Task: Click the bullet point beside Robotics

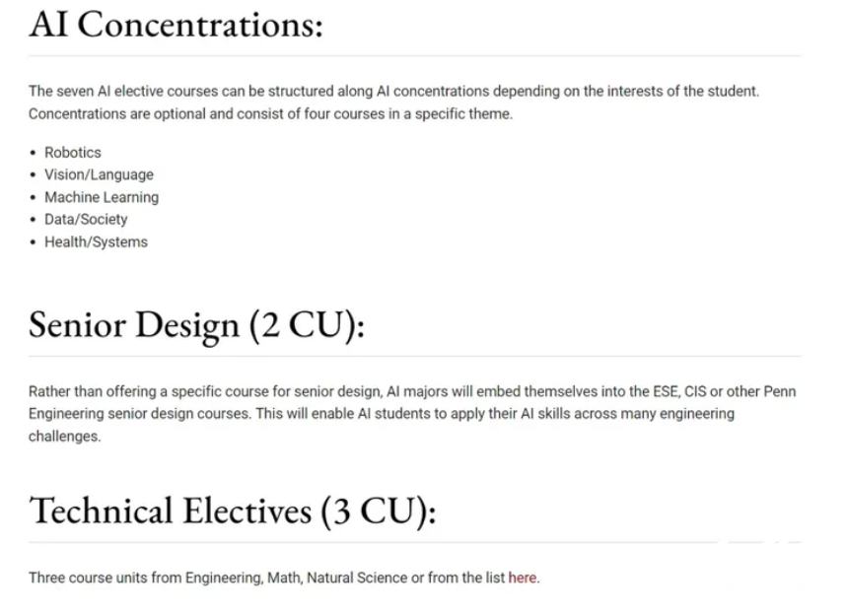Action: [x=34, y=153]
